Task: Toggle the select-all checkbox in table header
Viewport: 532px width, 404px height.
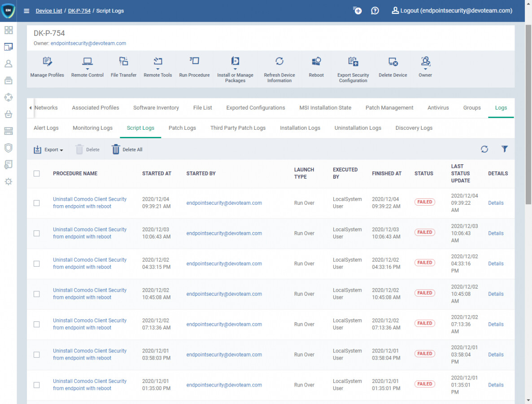Action: (x=37, y=173)
